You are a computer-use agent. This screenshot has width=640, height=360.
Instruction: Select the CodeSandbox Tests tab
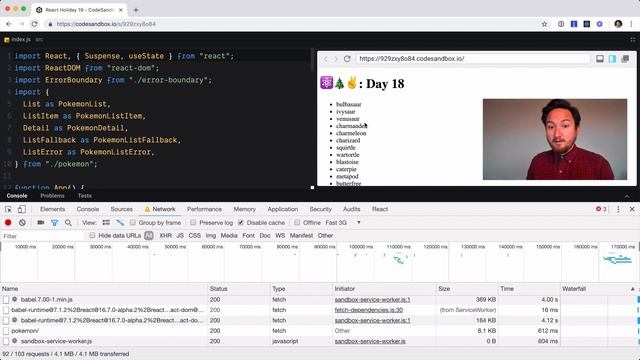point(84,196)
